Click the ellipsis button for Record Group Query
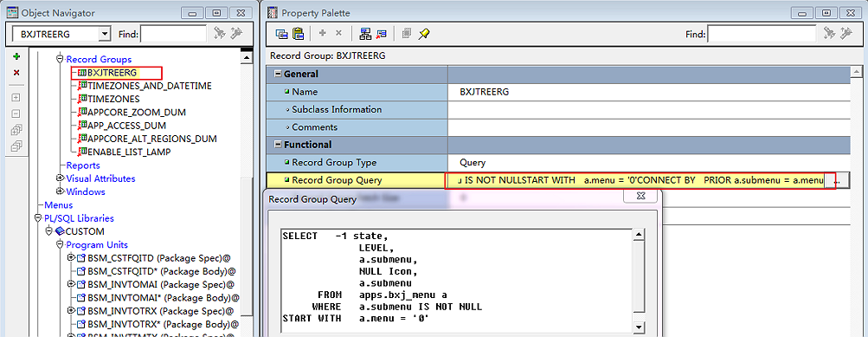 tap(836, 181)
